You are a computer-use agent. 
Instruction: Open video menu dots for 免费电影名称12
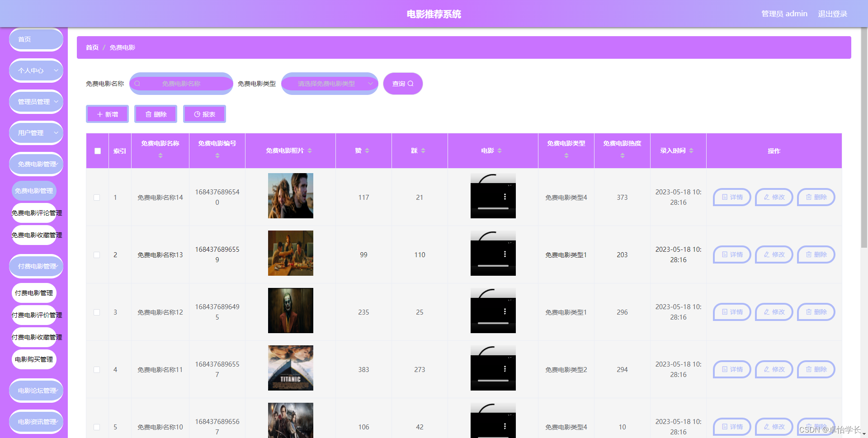(505, 311)
